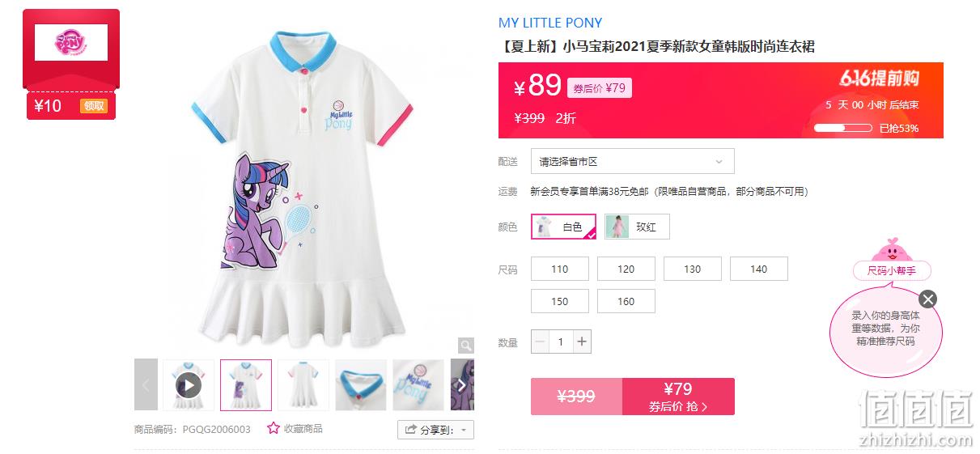Click the 券后价 ¥79 coupon price tag
This screenshot has height=454, width=980.
[600, 88]
